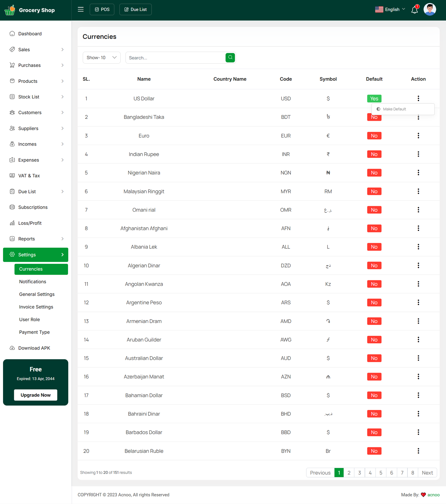Open action menu for Euro row
The height and width of the screenshot is (504, 446).
point(418,136)
